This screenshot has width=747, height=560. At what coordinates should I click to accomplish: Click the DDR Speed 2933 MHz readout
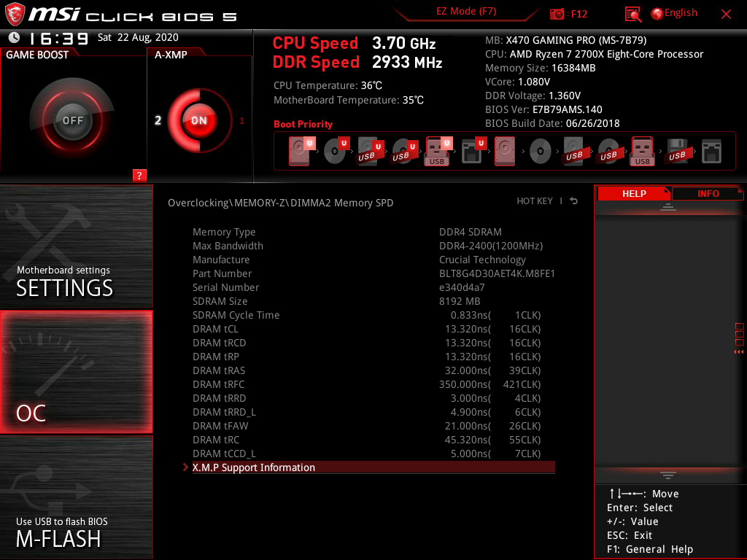pos(357,62)
